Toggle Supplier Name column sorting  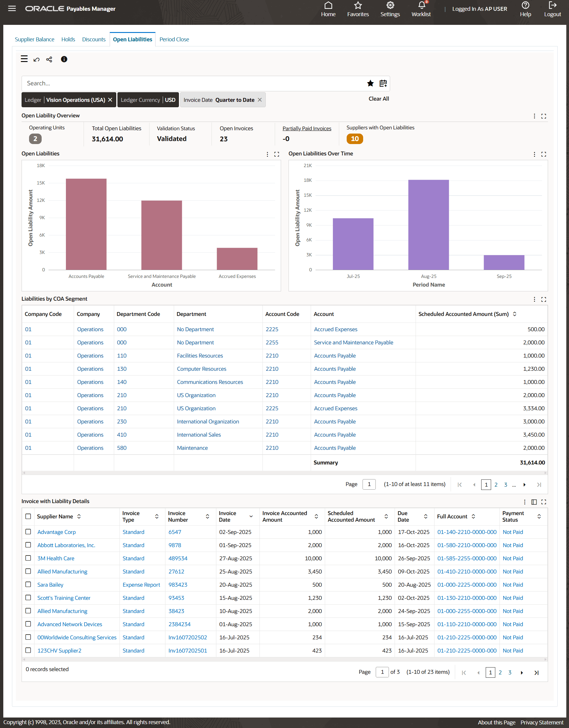coord(79,516)
